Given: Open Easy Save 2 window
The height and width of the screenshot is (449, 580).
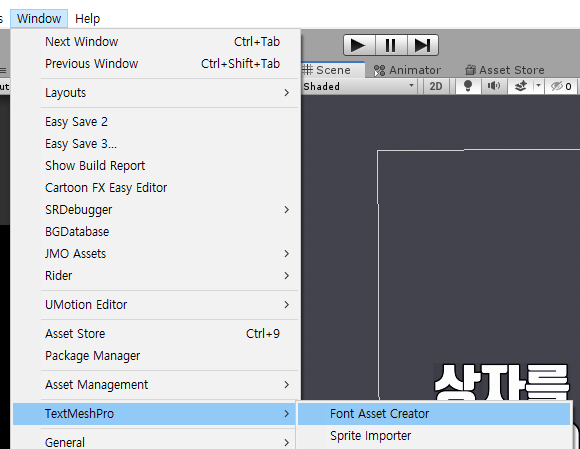Looking at the screenshot, I should tap(155, 122).
